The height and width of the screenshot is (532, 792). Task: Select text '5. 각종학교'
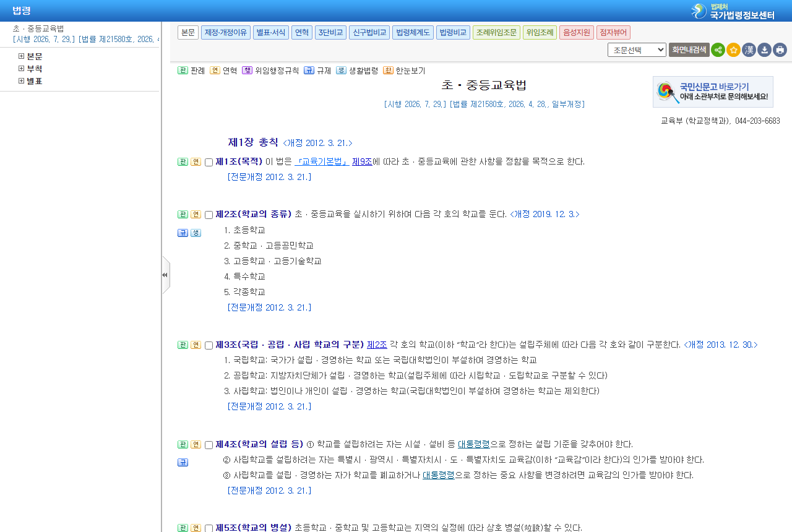coord(244,292)
